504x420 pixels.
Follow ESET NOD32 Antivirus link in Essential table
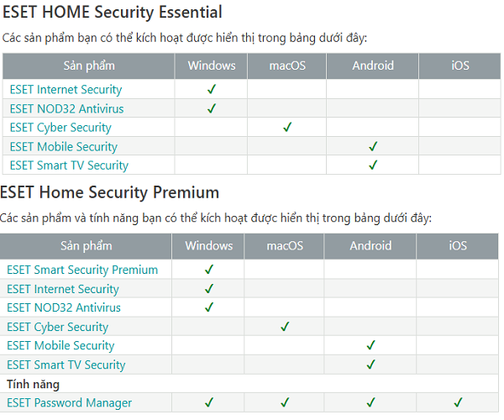[x=66, y=108]
